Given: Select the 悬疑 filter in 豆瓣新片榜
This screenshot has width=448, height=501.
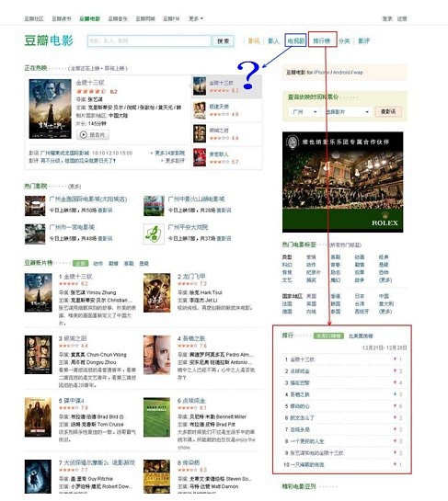Looking at the screenshot, I should click(x=144, y=263).
